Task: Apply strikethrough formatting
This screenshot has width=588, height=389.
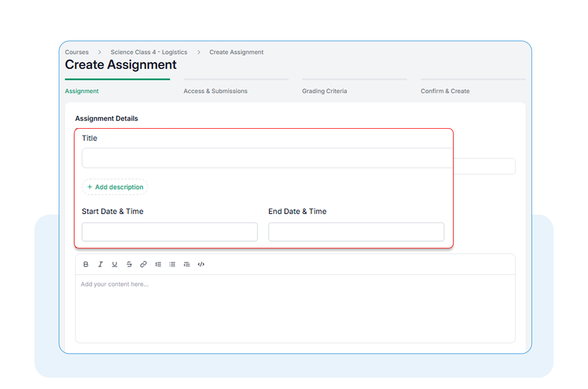Action: [129, 264]
